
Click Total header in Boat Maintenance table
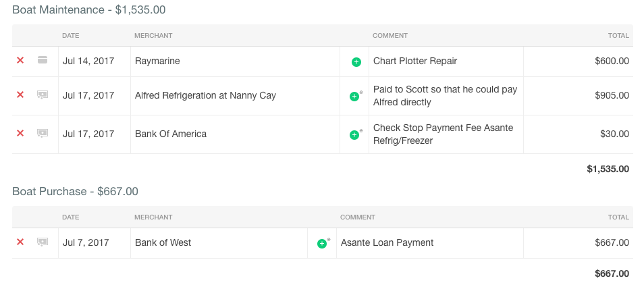click(618, 36)
